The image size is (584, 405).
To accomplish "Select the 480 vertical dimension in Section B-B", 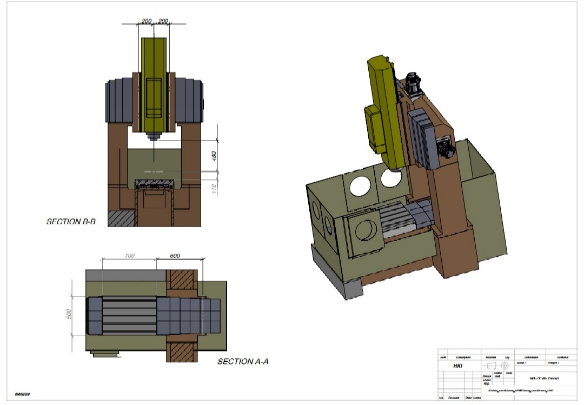I will pyautogui.click(x=214, y=155).
